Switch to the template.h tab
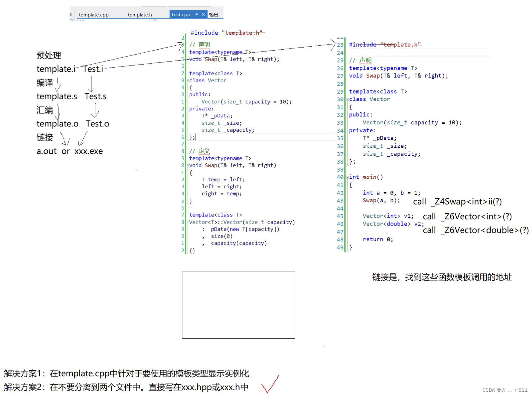 (140, 15)
